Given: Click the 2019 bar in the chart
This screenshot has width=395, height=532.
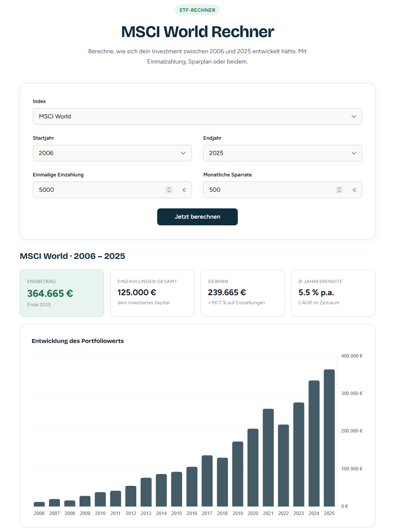Looking at the screenshot, I should (x=238, y=474).
